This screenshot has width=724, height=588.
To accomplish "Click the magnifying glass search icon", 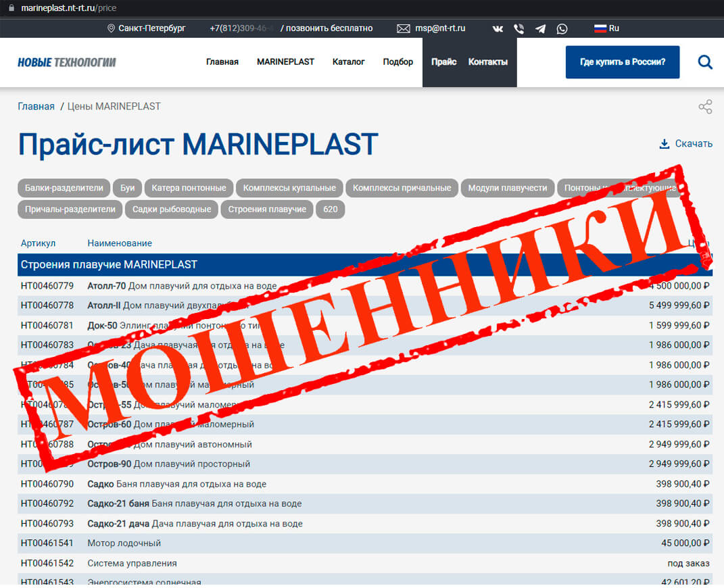I will tap(705, 62).
